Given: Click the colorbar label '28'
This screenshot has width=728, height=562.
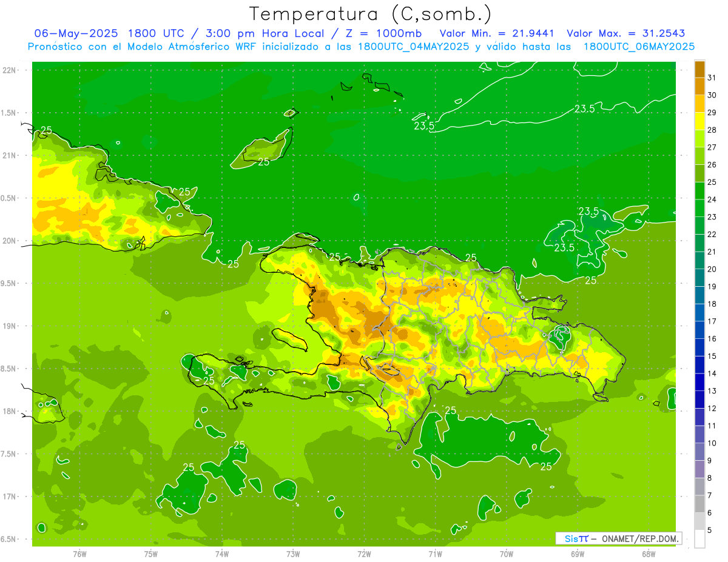Looking at the screenshot, I should coord(712,130).
